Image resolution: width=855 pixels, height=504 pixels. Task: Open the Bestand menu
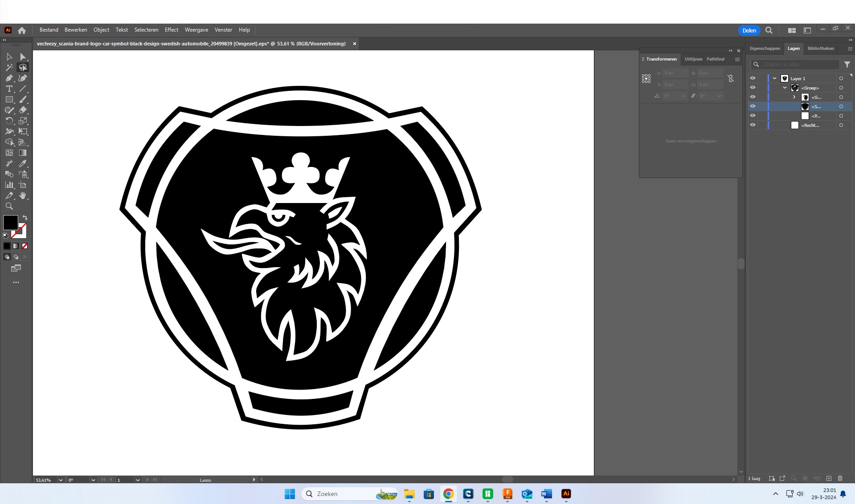click(x=49, y=30)
